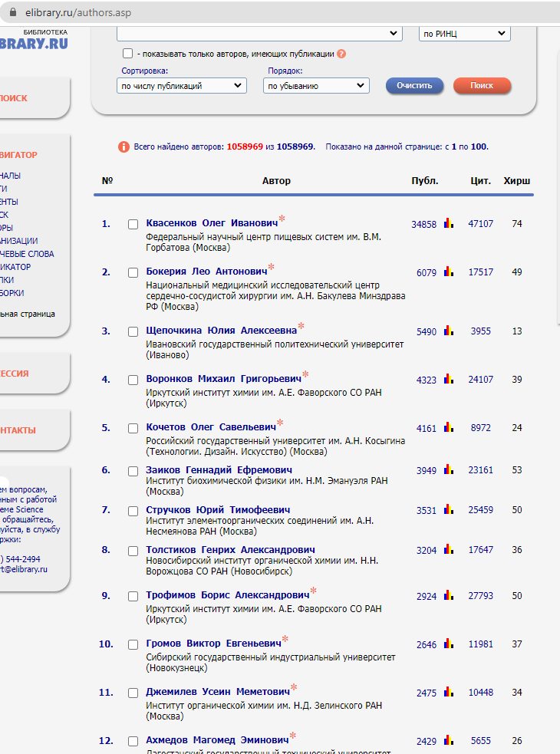This screenshot has height=754, width=560.
Task: Open stats chart icon for Заиков
Action: pyautogui.click(x=449, y=469)
